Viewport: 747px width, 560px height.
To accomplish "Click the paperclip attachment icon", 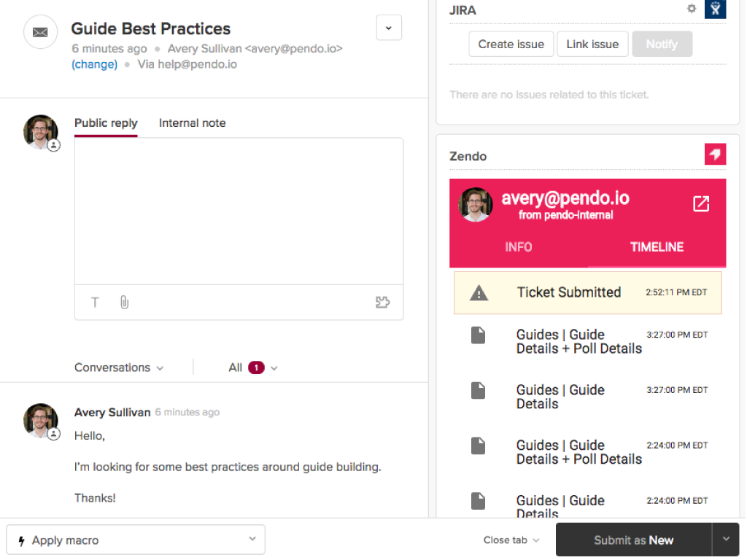I will [124, 303].
